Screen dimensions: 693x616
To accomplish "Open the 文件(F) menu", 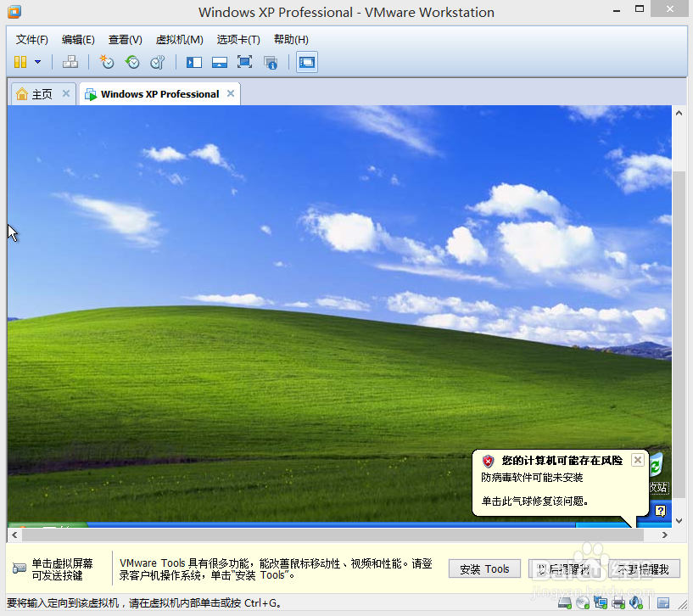I will tap(32, 40).
